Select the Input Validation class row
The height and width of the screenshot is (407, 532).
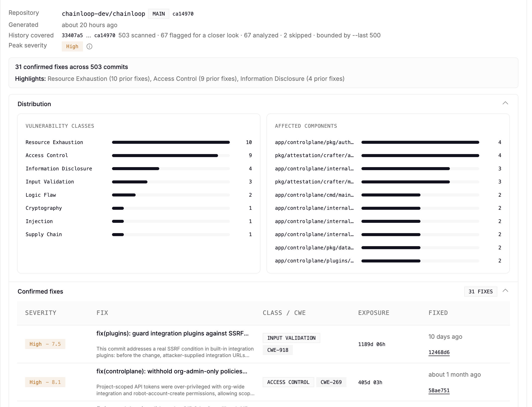click(x=139, y=182)
